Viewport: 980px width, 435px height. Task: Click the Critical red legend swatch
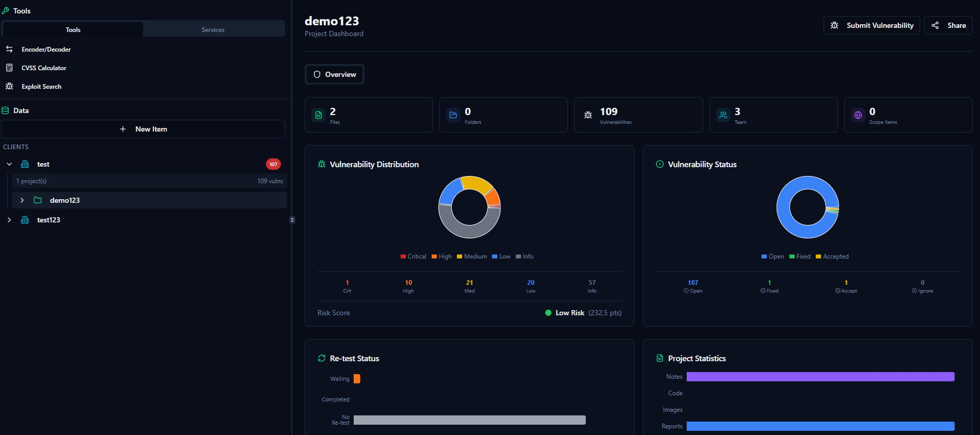tap(403, 256)
